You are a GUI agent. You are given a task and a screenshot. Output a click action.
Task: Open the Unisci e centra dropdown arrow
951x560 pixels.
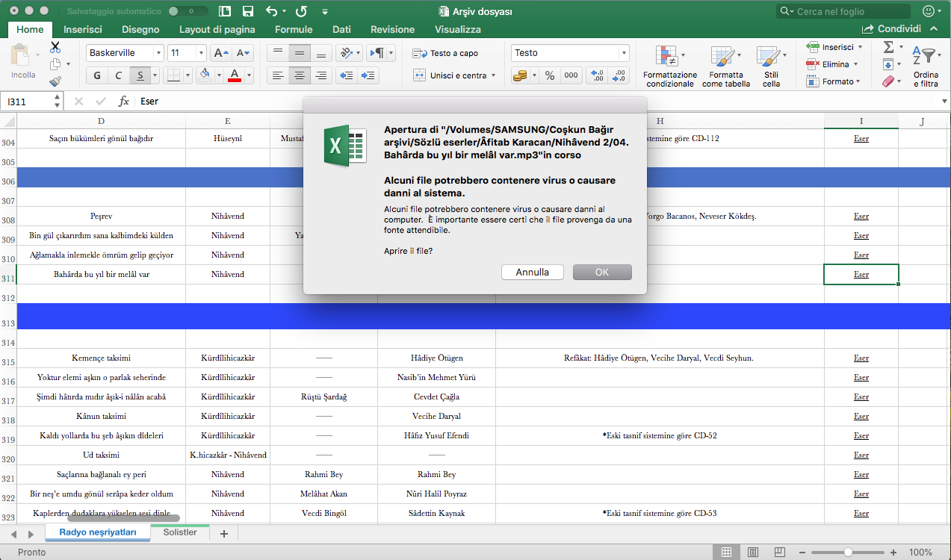point(494,75)
